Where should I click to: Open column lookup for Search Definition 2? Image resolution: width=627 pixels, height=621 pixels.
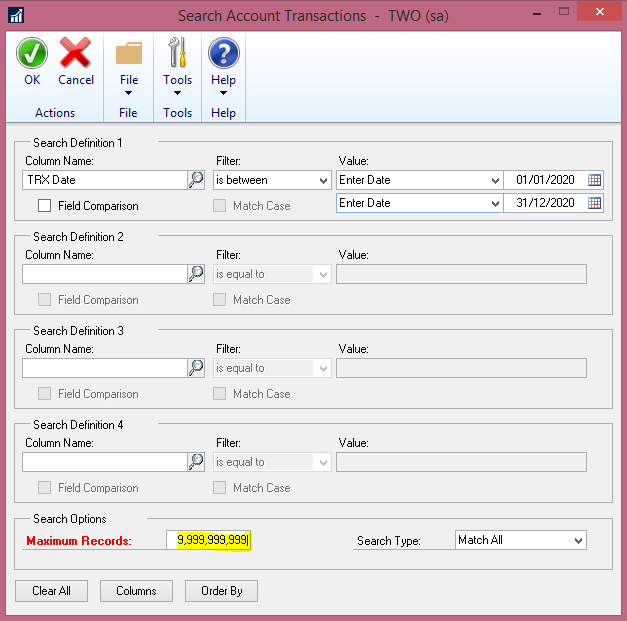click(196, 274)
